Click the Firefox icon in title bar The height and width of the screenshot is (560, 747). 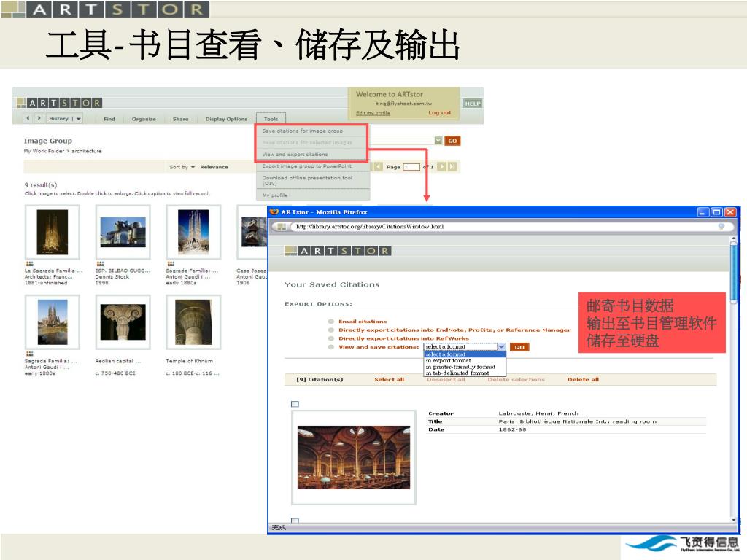point(274,212)
